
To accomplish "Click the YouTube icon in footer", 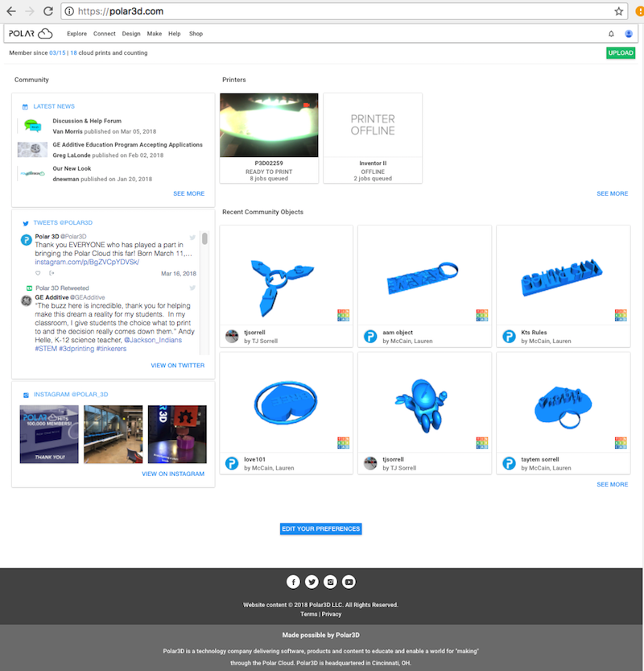I will [349, 582].
